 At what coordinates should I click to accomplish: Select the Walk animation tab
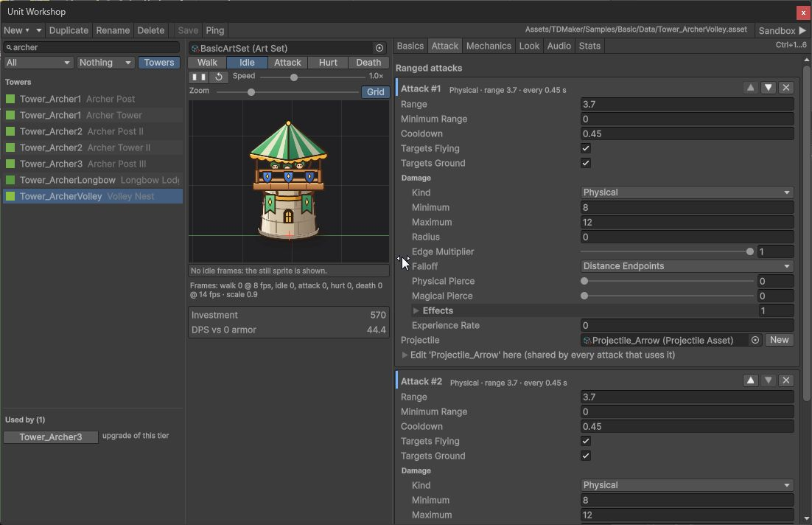coord(208,63)
